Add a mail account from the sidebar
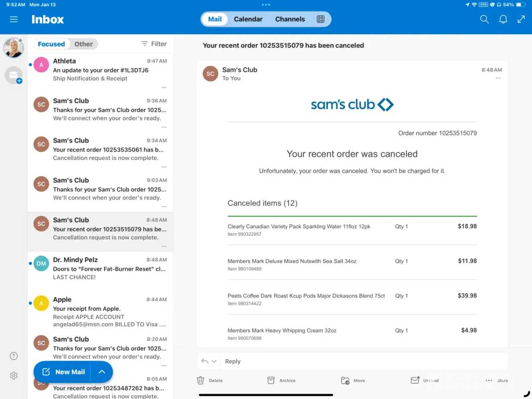Screen dimensions: 532x399 point(14,75)
